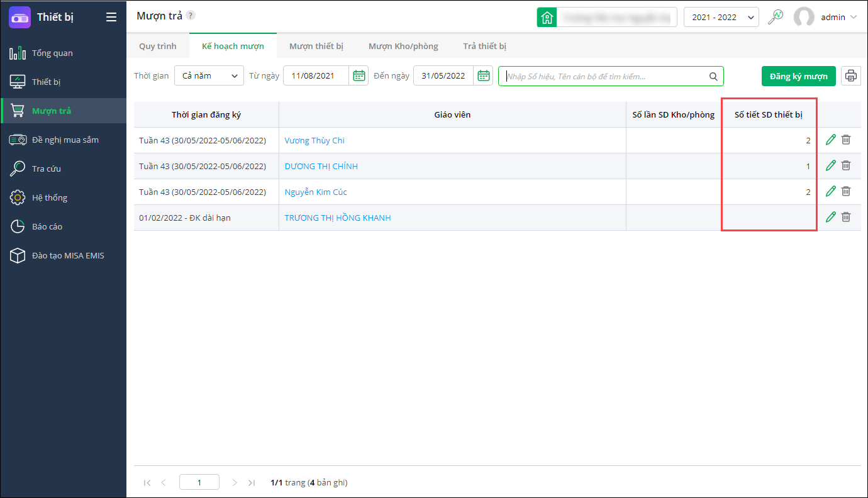The width and height of the screenshot is (868, 498).
Task: Open teacher link Nguyễn Kim Cúc
Action: (316, 192)
